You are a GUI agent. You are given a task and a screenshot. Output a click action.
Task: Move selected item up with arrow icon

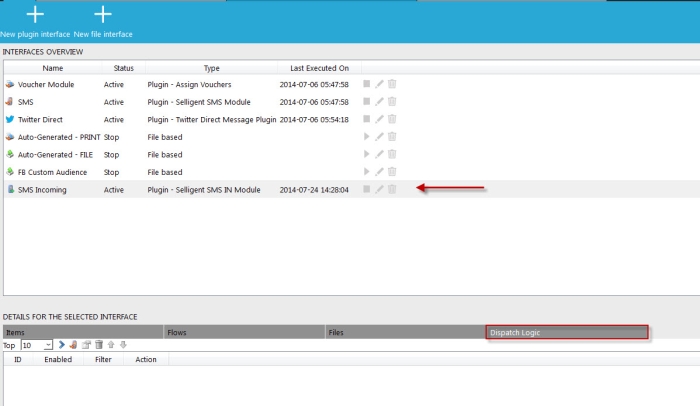111,345
